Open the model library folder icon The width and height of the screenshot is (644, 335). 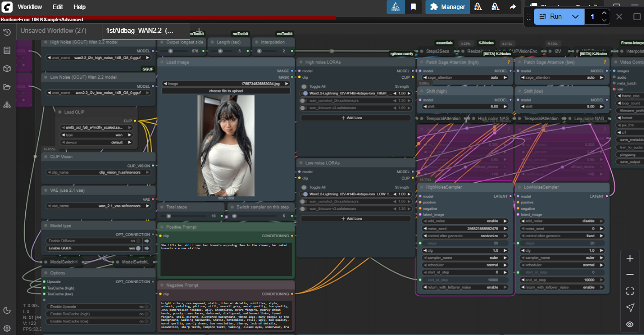point(7,87)
